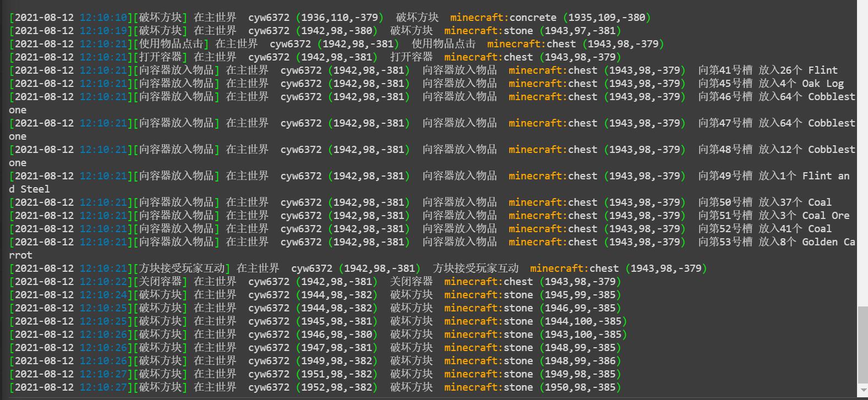Click player position "(1947,98,-381)"
This screenshot has width=868, height=400.
(x=337, y=348)
